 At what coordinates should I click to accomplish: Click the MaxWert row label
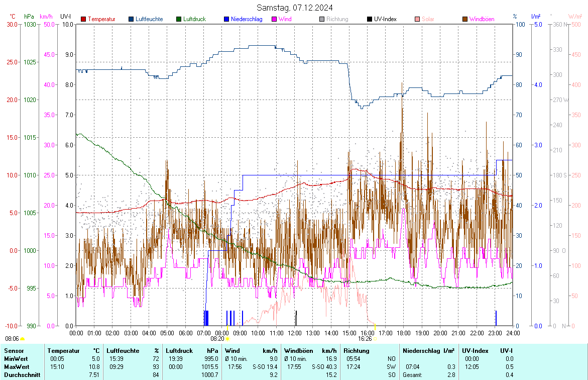[x=16, y=366]
